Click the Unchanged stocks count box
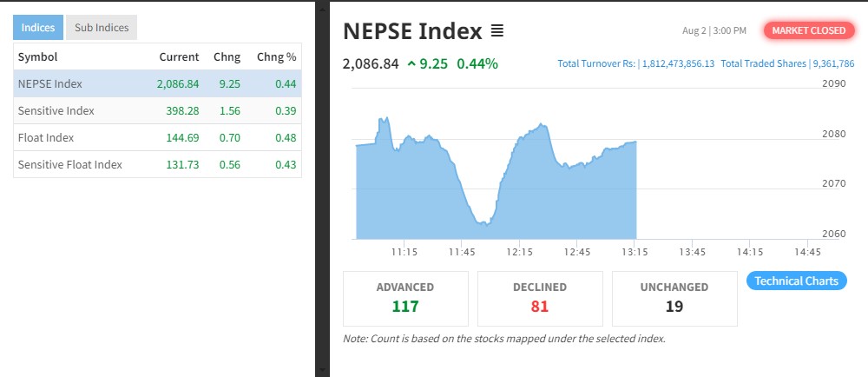Image resolution: width=868 pixels, height=377 pixels. (674, 298)
